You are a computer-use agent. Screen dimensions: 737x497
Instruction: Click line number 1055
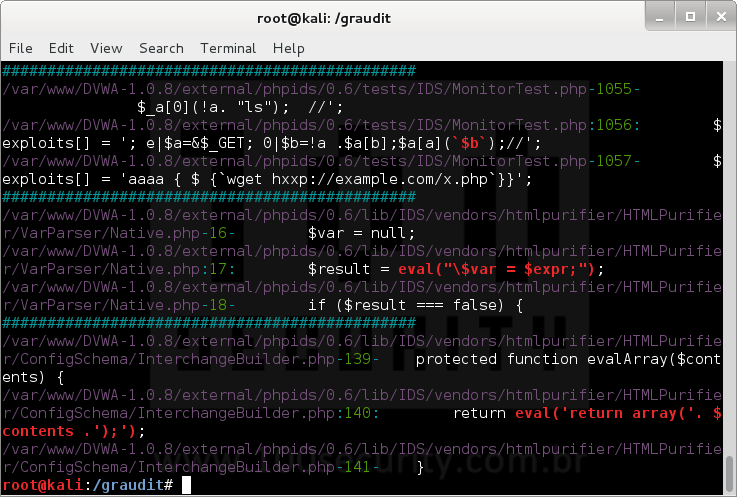613,89
